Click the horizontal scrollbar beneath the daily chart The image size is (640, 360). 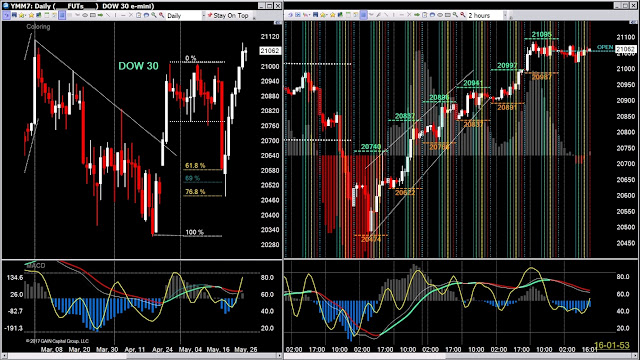(142, 356)
